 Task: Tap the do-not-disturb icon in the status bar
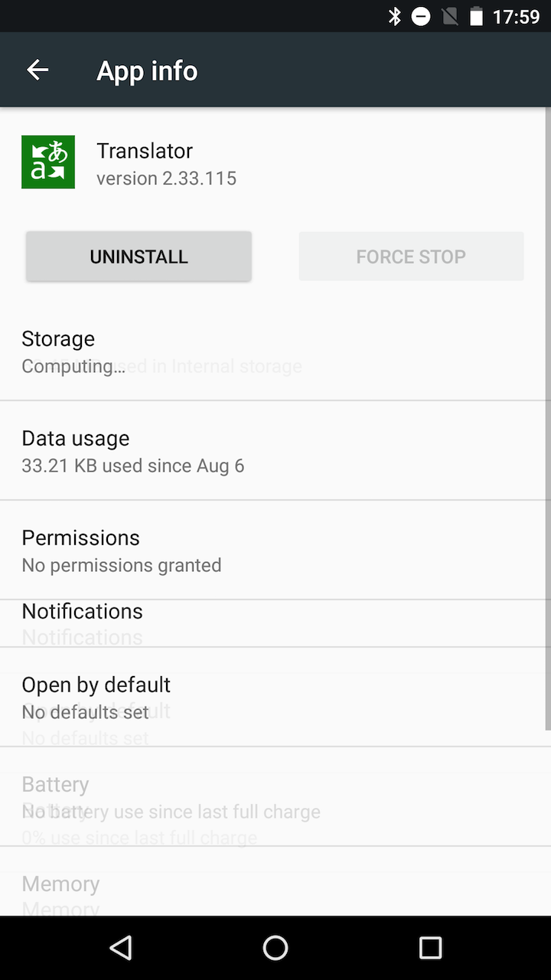tap(420, 15)
